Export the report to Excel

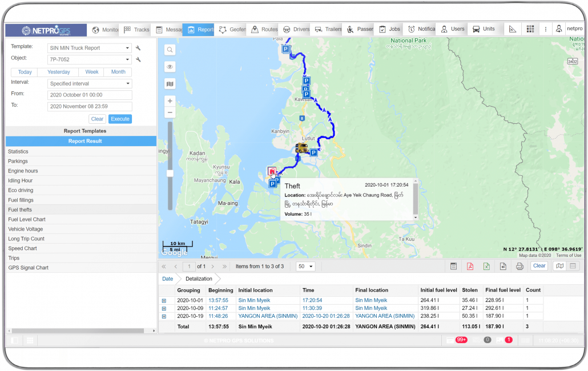click(x=486, y=265)
